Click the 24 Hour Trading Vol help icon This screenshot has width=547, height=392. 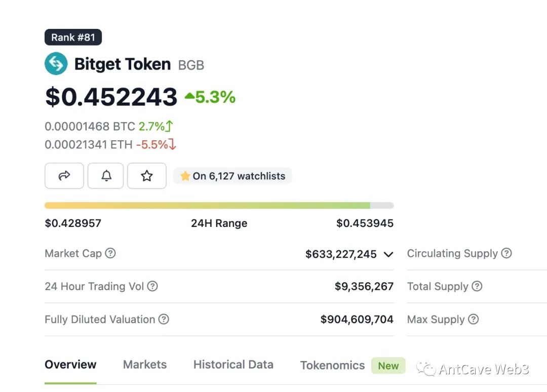point(152,286)
